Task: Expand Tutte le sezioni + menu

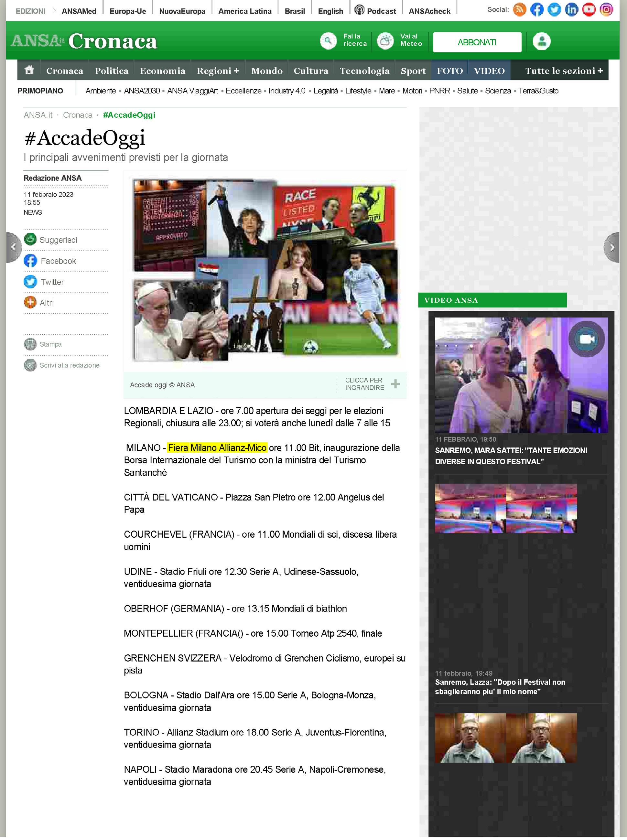Action: pyautogui.click(x=564, y=70)
